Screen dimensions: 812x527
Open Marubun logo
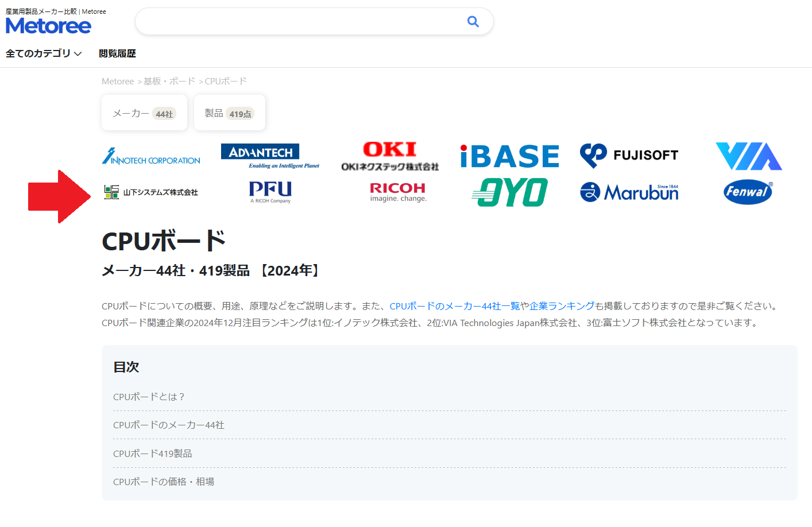click(x=629, y=192)
